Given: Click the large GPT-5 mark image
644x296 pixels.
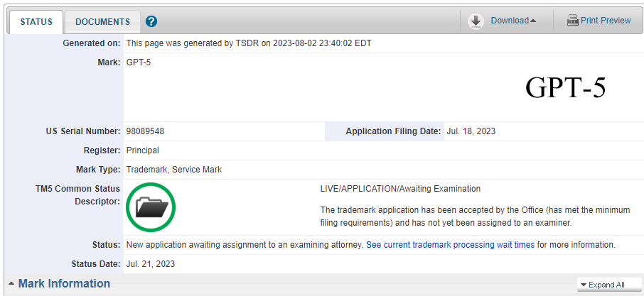Looking at the screenshot, I should 565,87.
